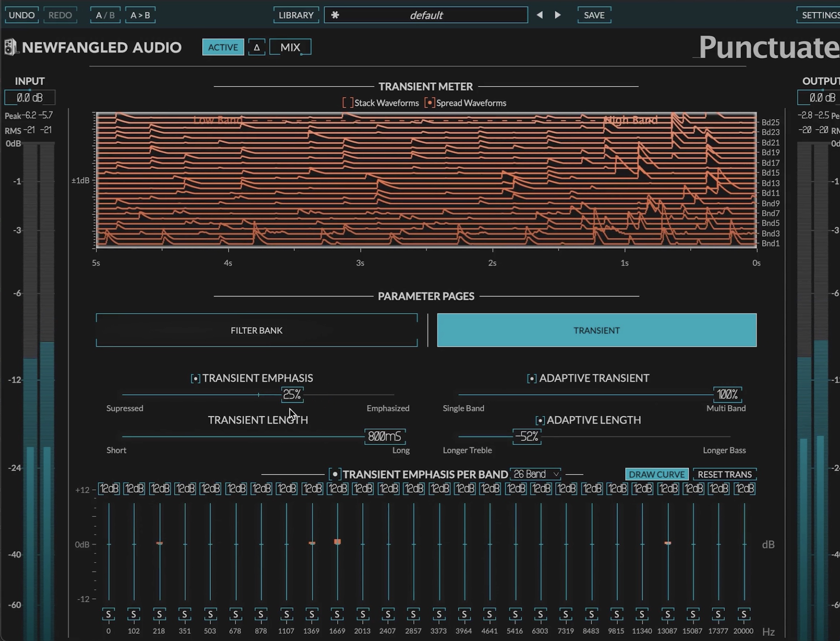Solo the 1369 Hz band
This screenshot has width=840, height=641.
click(312, 614)
